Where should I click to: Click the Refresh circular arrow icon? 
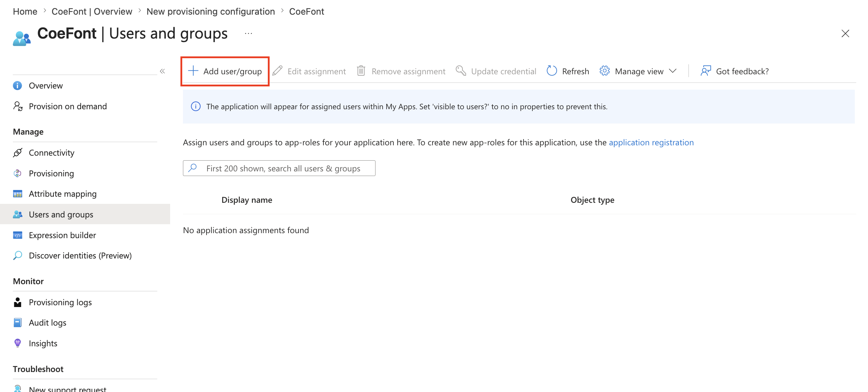(552, 71)
